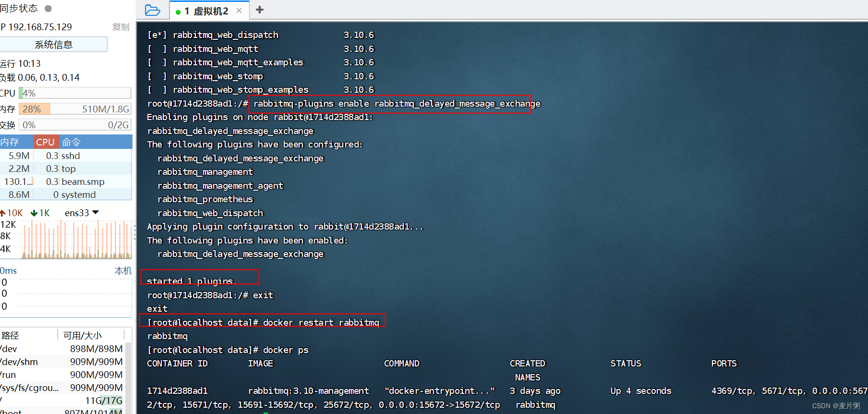Screen dimensions: 868x414
Task: Click the rabbitmq_prometheus terminal line
Action: pos(205,199)
